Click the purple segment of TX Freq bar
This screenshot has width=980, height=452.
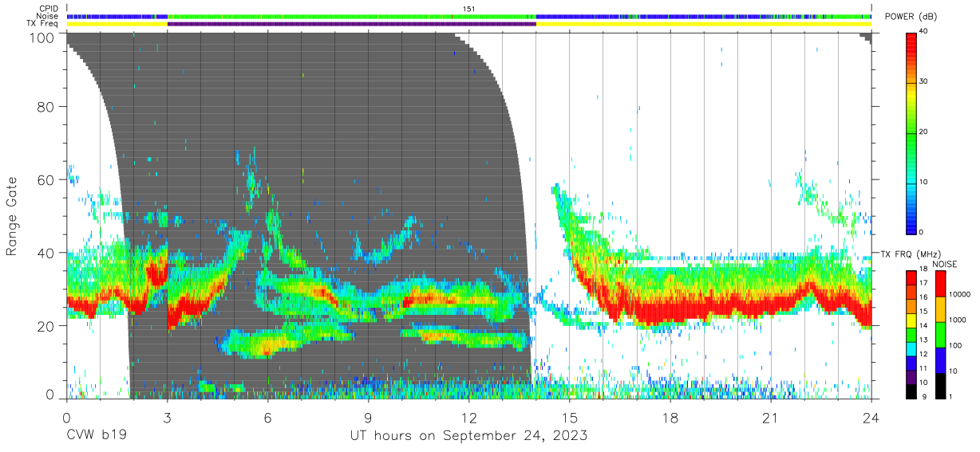pyautogui.click(x=351, y=24)
